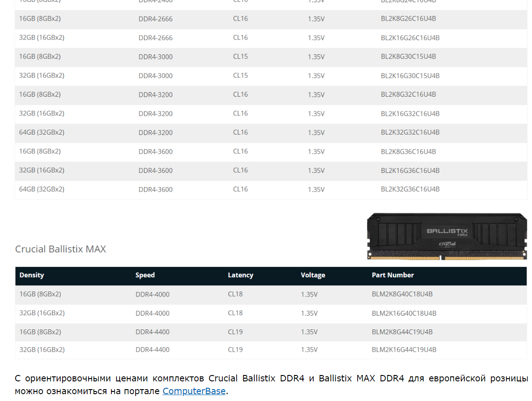Open the ComputerBase link
This screenshot has width=532, height=401.
194,391
